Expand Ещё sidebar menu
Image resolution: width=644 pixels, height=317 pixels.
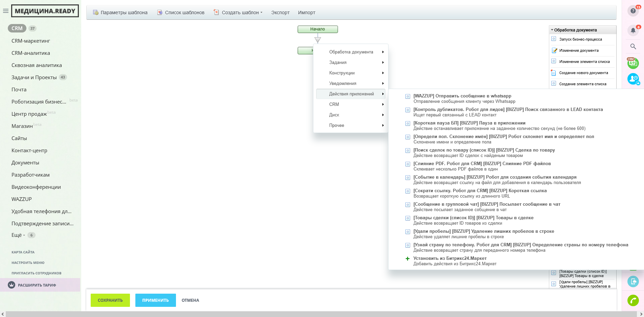18,235
